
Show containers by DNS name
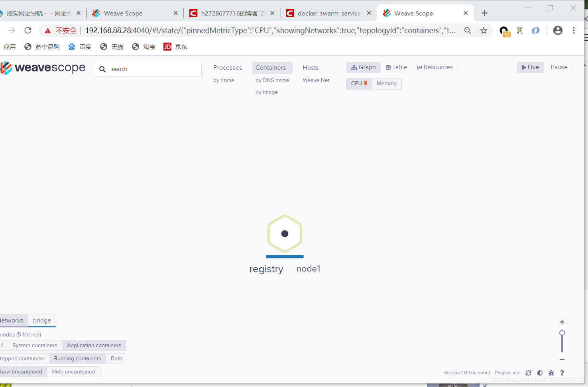272,80
